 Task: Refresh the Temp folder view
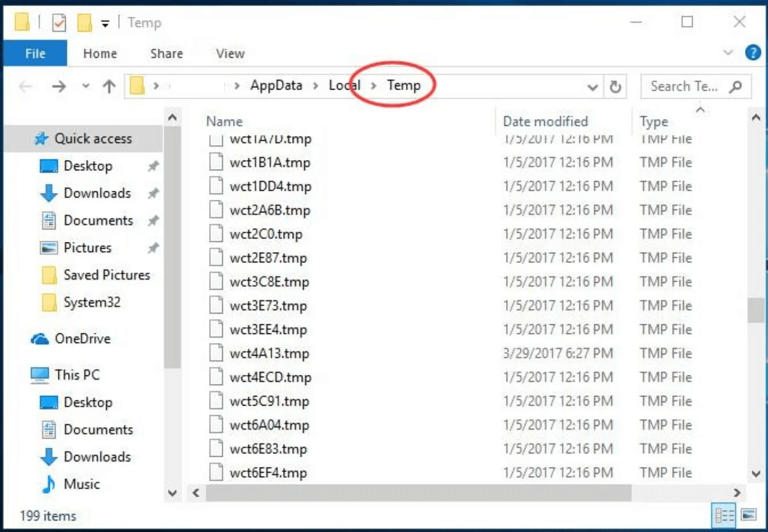[x=615, y=87]
